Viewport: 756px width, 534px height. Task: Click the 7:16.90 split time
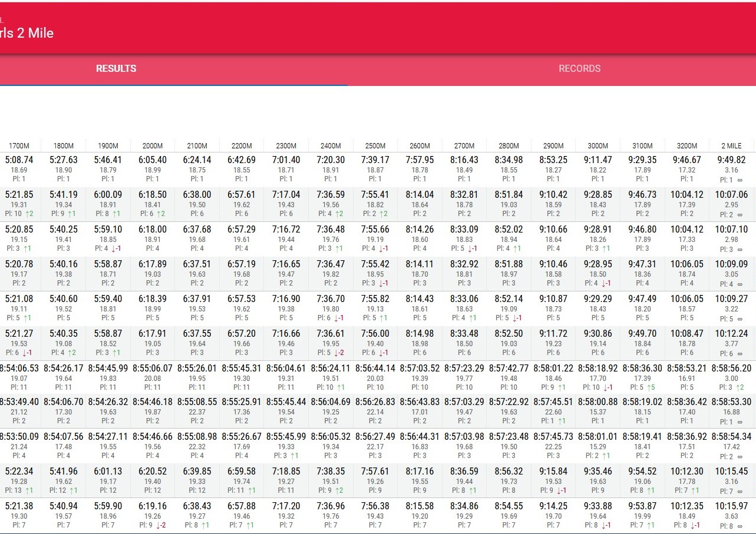pos(286,298)
